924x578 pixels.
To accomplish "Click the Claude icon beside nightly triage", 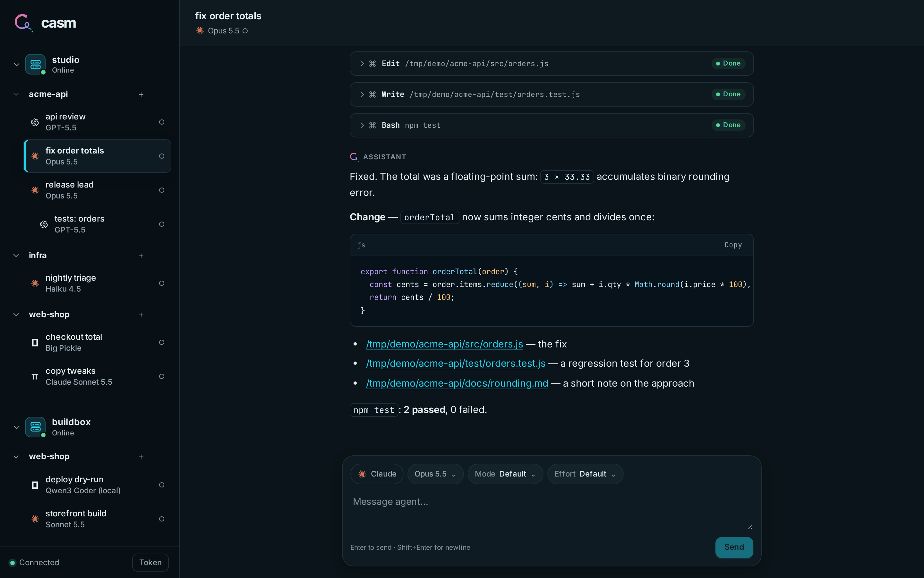I will [35, 283].
